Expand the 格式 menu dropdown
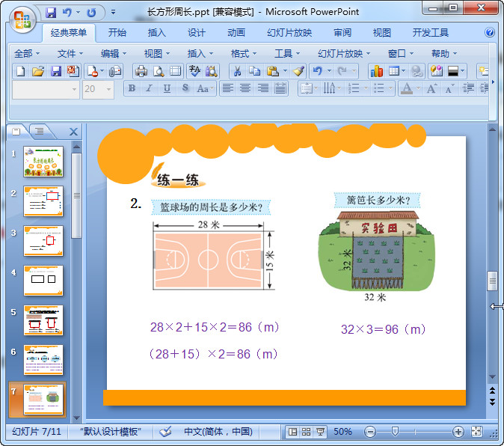The width and height of the screenshot is (504, 446). point(244,53)
